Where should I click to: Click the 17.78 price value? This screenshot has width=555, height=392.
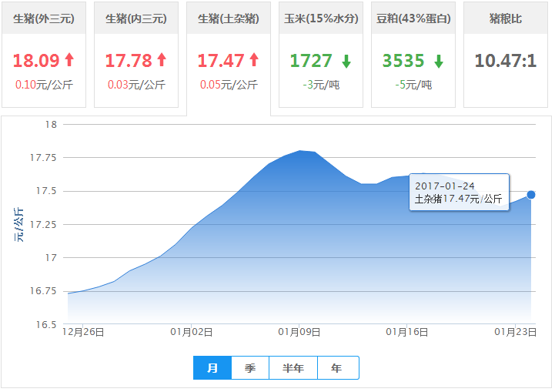tap(129, 61)
